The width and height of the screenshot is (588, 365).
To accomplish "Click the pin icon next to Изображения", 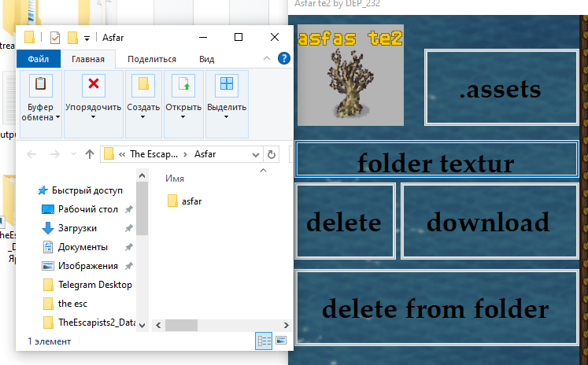I will [129, 266].
